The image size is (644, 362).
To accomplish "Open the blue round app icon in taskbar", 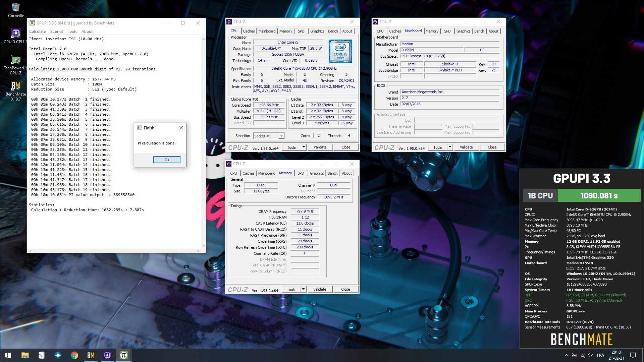I will click(x=58, y=355).
